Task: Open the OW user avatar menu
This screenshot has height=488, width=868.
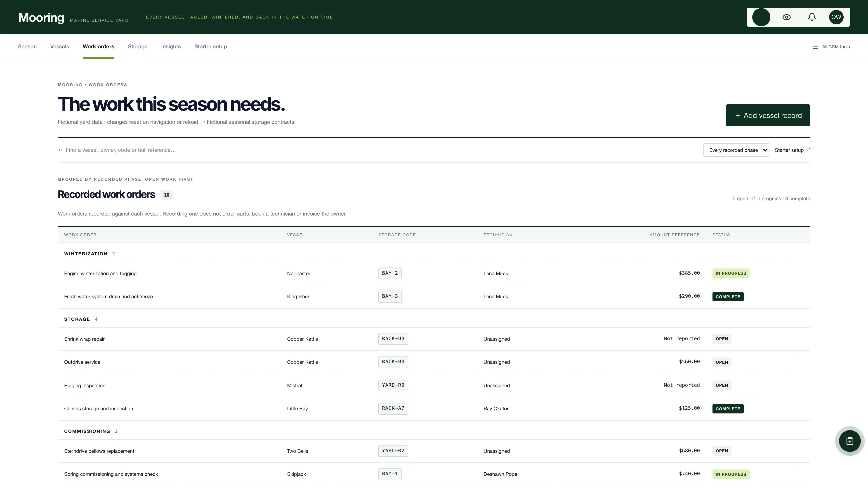Action: (x=836, y=17)
